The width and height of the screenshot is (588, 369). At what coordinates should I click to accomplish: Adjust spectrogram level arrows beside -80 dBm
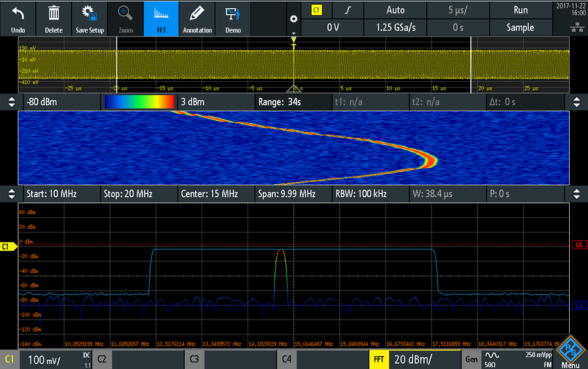tap(12, 102)
